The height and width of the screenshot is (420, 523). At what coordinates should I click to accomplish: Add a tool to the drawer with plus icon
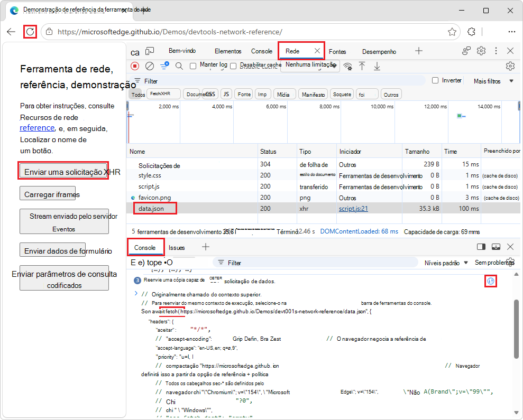coord(206,247)
